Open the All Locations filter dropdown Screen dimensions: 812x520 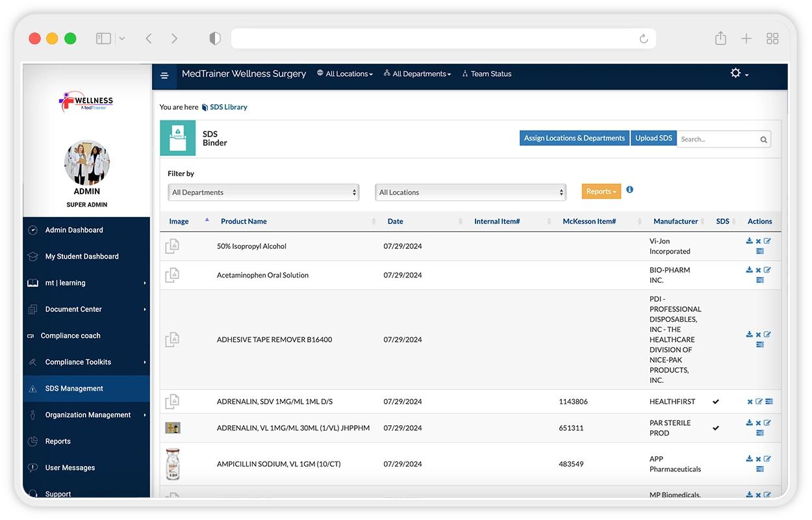click(470, 192)
